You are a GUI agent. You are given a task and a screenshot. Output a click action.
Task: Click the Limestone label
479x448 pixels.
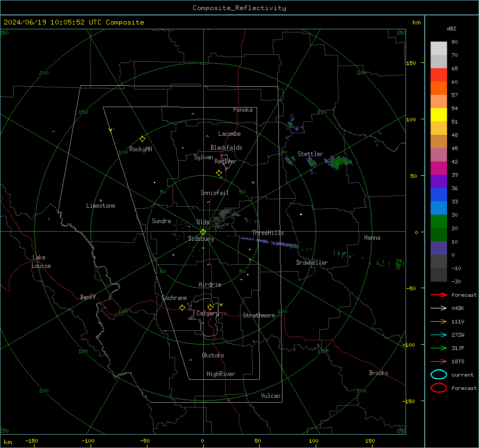click(101, 206)
